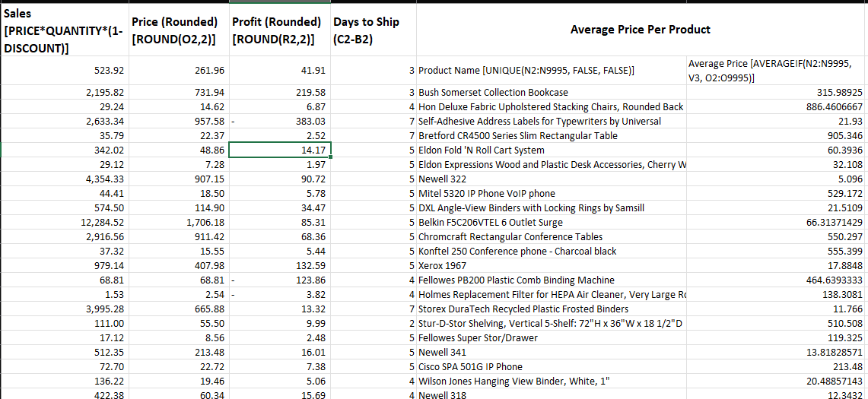This screenshot has height=399, width=868.
Task: Select price cell 261.96
Action: point(179,71)
